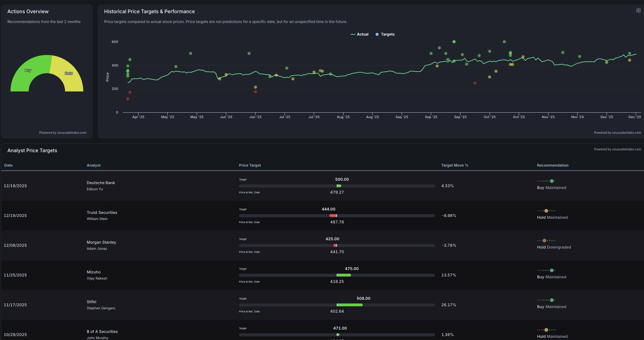
Task: Click Morgan Stanley Hold rating dot indicator
Action: 544,241
